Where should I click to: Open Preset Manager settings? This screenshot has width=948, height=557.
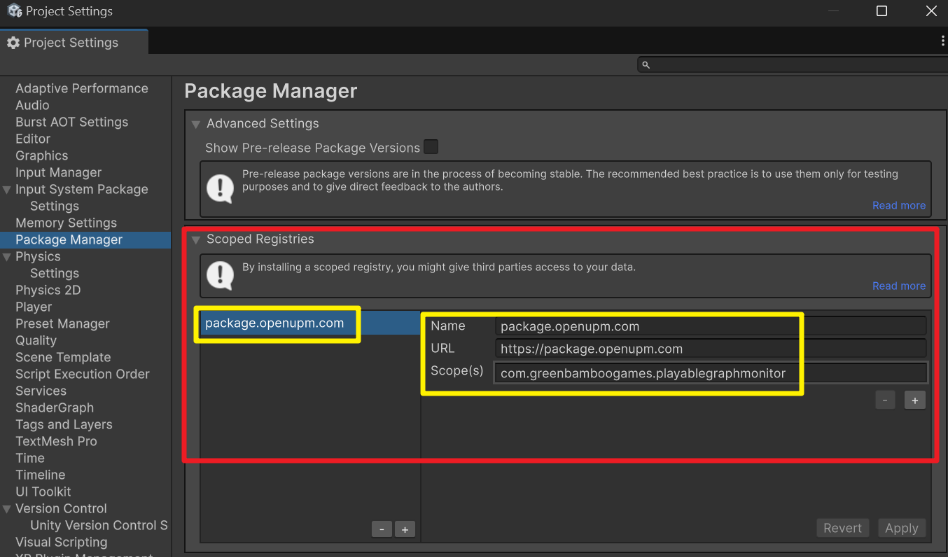tap(62, 324)
